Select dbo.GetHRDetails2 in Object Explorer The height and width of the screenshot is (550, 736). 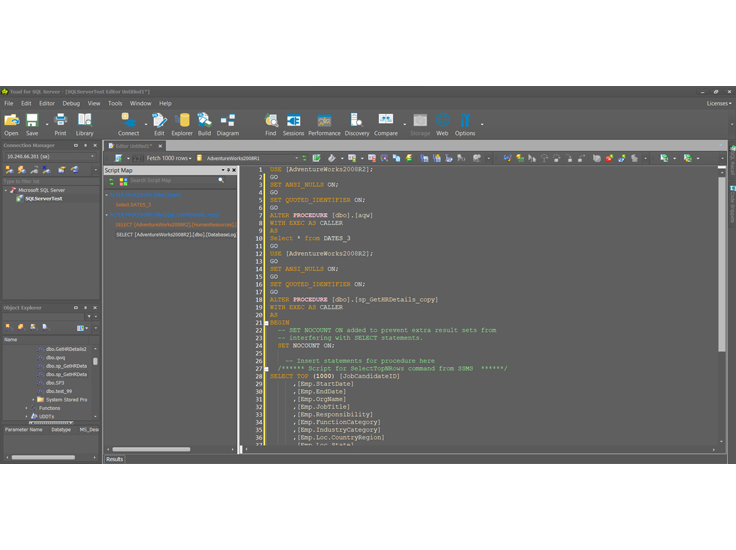pos(66,349)
